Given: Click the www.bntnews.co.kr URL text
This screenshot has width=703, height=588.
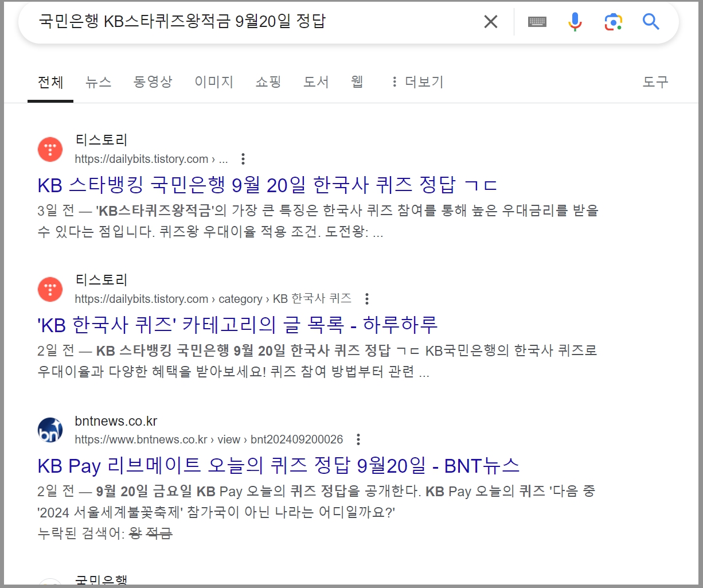Looking at the screenshot, I should pos(209,439).
